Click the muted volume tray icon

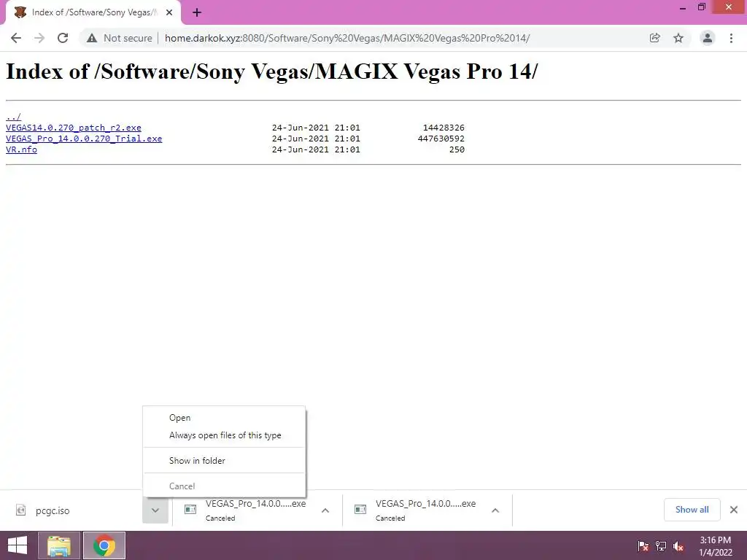(678, 546)
